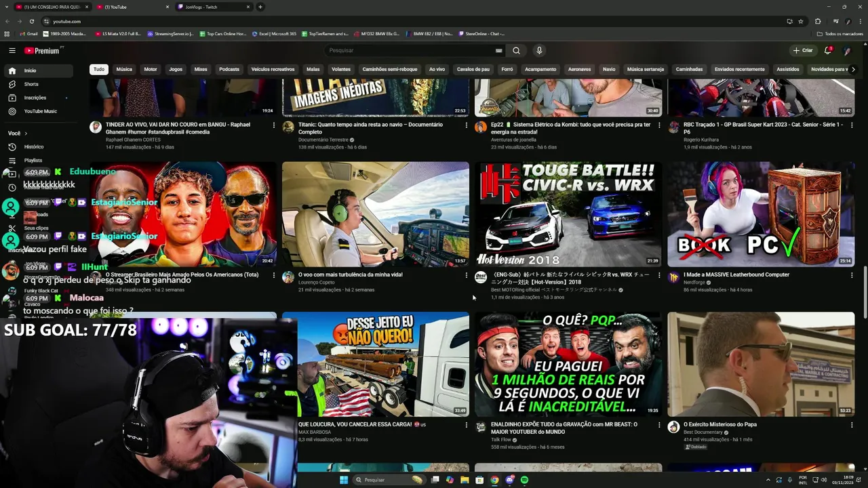Close the JonVlogs - Twitch tab
The width and height of the screenshot is (868, 488).
tap(248, 7)
